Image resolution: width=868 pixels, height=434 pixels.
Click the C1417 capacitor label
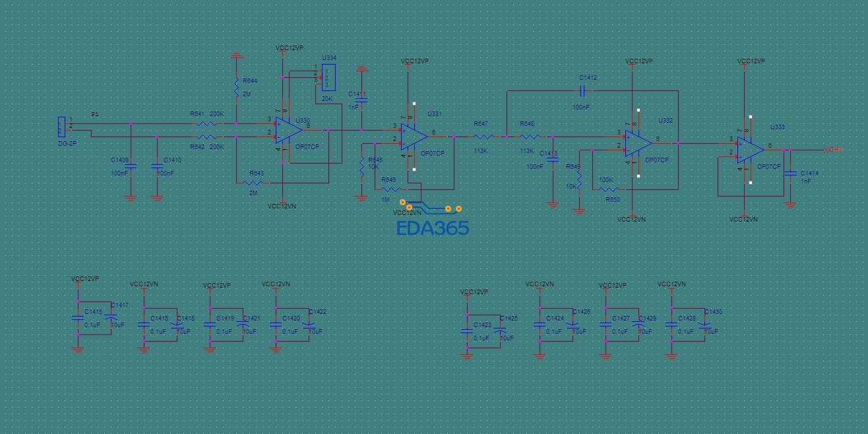pos(120,305)
